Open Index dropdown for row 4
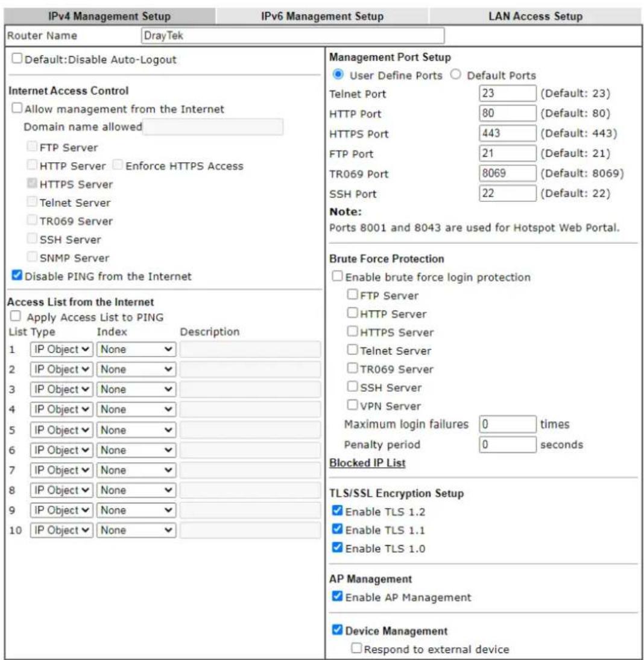644x660 pixels. [x=136, y=409]
